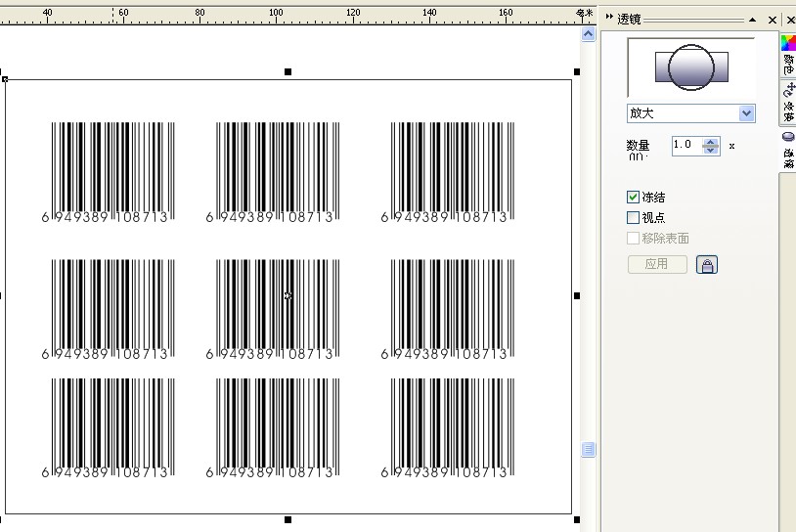Image resolution: width=796 pixels, height=532 pixels.
Task: Click the double-arrow icon left of 透镜 title
Action: pyautogui.click(x=609, y=19)
